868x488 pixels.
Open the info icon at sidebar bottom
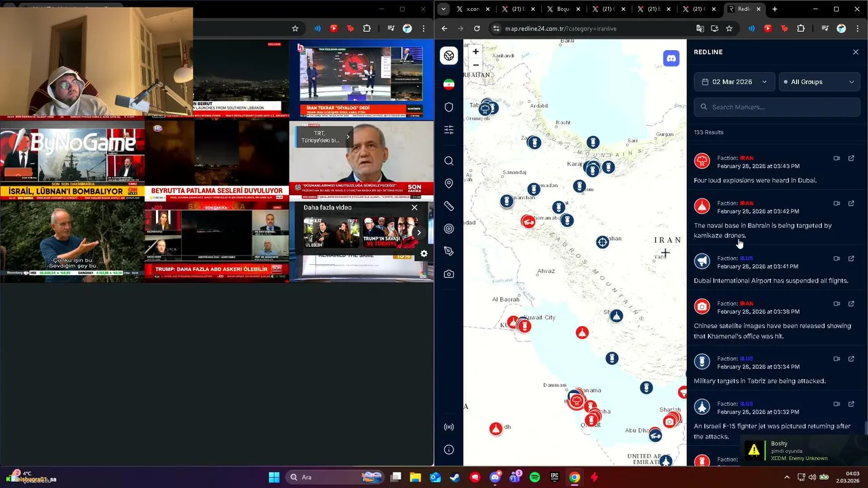pyautogui.click(x=449, y=449)
